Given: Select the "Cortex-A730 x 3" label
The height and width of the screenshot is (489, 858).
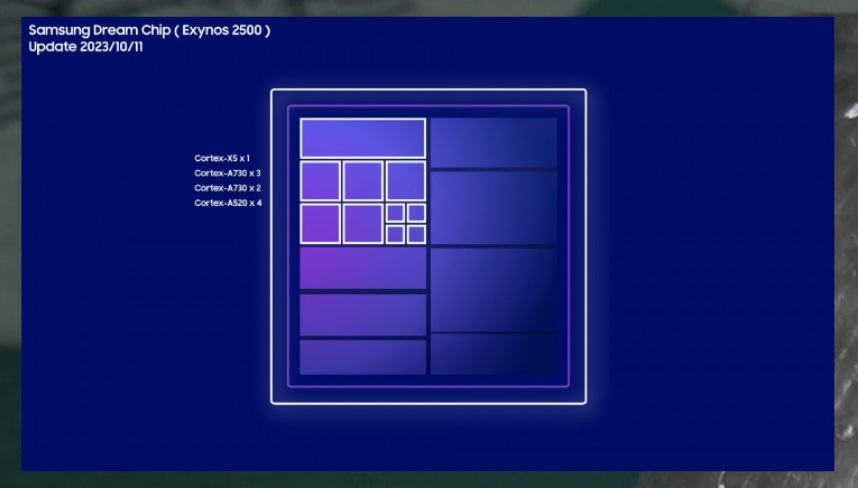Looking at the screenshot, I should (x=228, y=173).
